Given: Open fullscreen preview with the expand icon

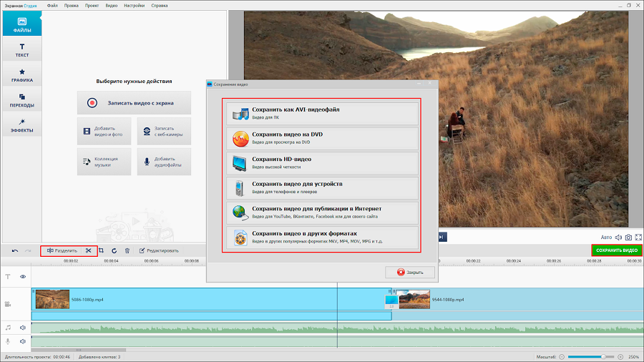Looking at the screenshot, I should (638, 237).
